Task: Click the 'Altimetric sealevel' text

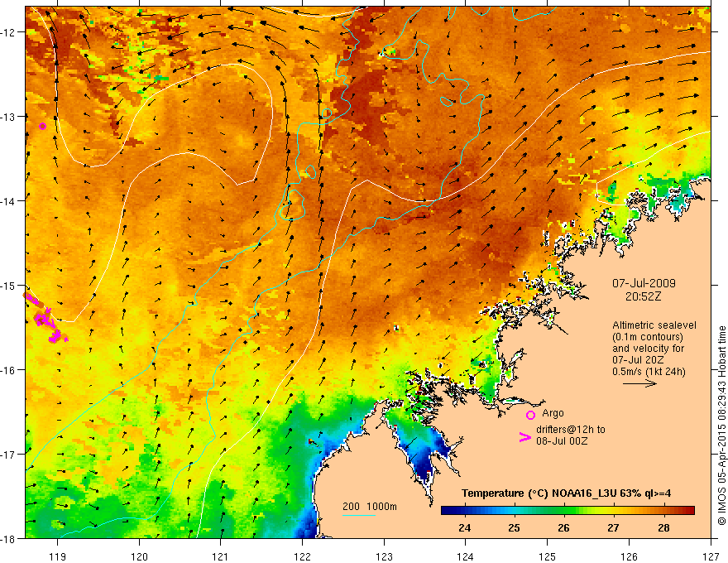Action: (654, 325)
